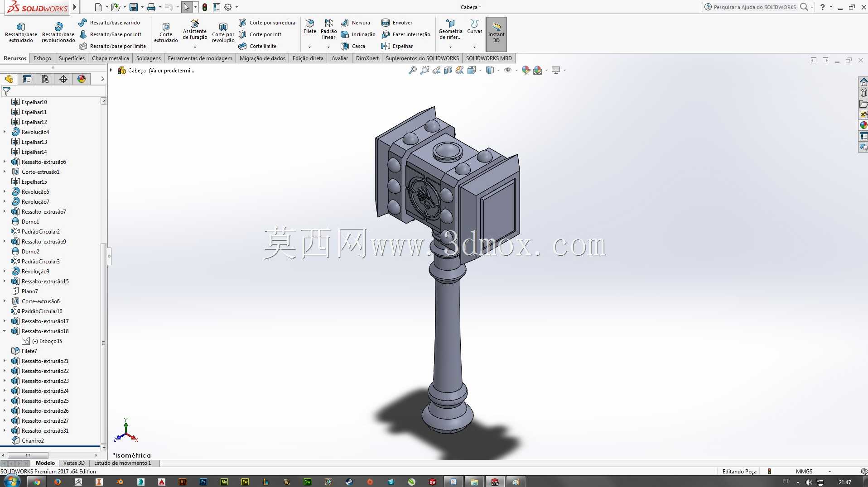Open Estudo de movimento 1 tab
The height and width of the screenshot is (487, 868).
[x=122, y=463]
